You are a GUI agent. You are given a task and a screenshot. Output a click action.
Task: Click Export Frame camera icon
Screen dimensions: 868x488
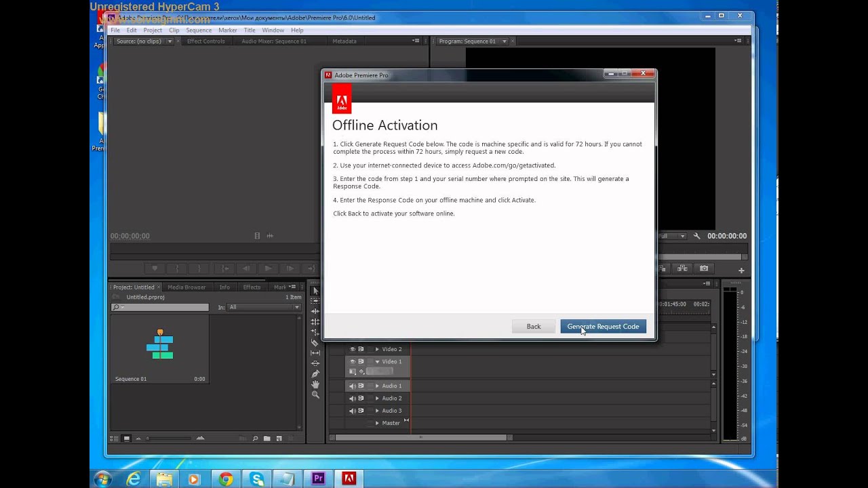pos(704,268)
